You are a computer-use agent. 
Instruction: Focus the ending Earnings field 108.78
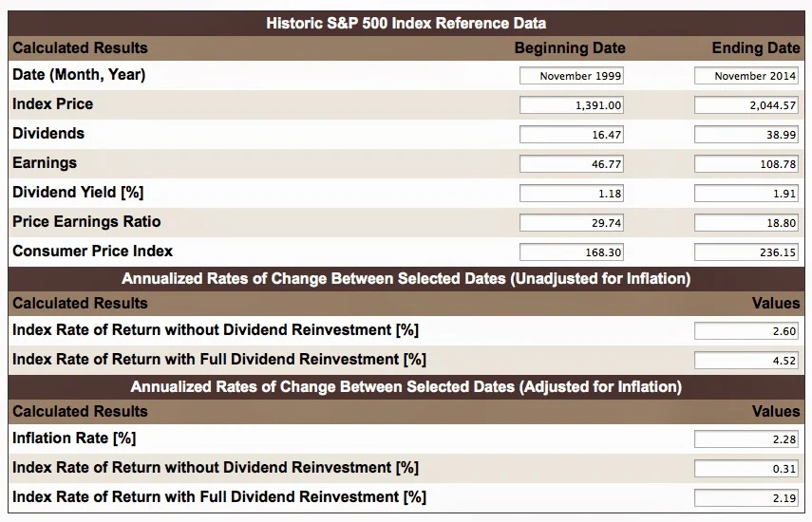click(x=746, y=164)
